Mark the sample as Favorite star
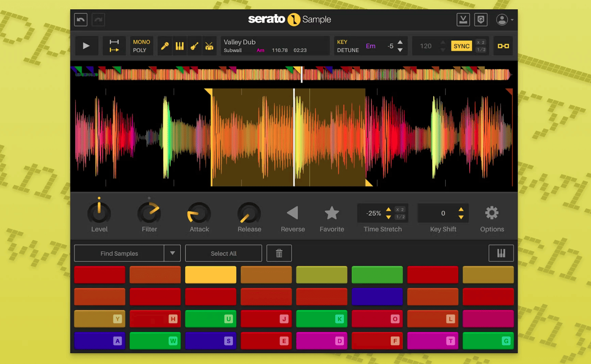 coord(332,213)
